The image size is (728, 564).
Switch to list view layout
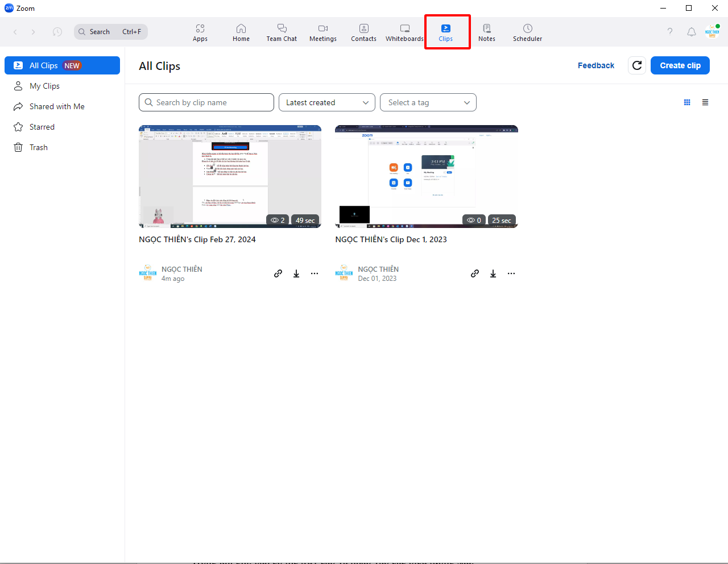click(705, 102)
